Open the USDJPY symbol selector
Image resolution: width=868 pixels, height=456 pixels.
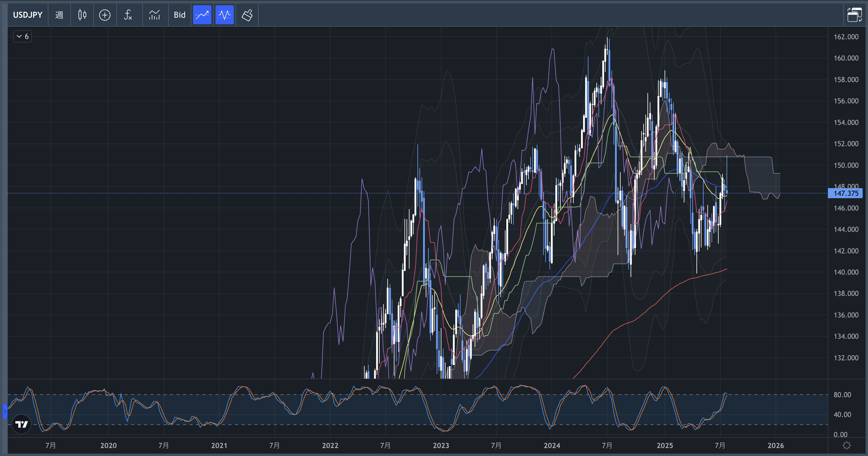28,15
